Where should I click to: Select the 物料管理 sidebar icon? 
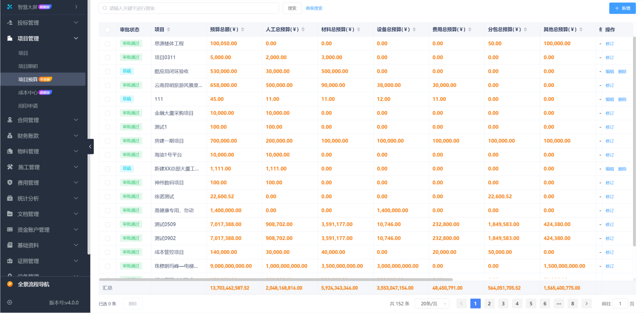pyautogui.click(x=9, y=151)
